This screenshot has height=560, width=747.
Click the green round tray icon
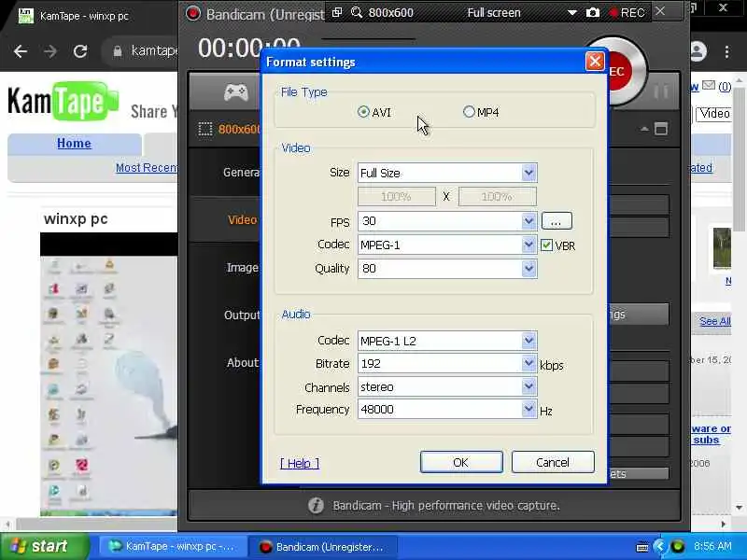678,546
